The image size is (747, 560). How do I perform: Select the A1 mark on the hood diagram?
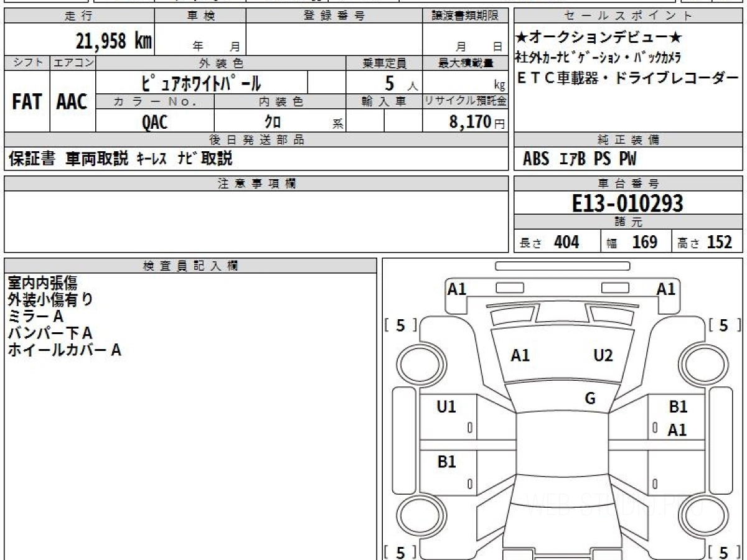point(520,355)
